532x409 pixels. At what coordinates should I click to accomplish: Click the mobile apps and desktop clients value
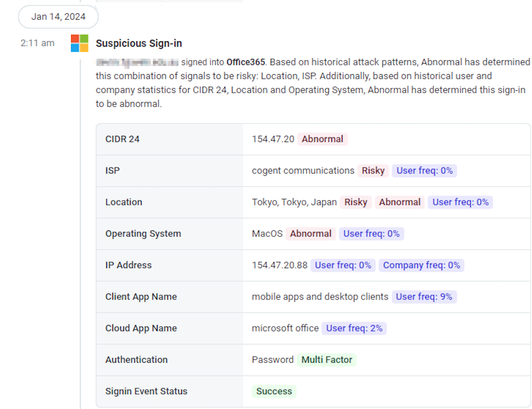(x=320, y=297)
